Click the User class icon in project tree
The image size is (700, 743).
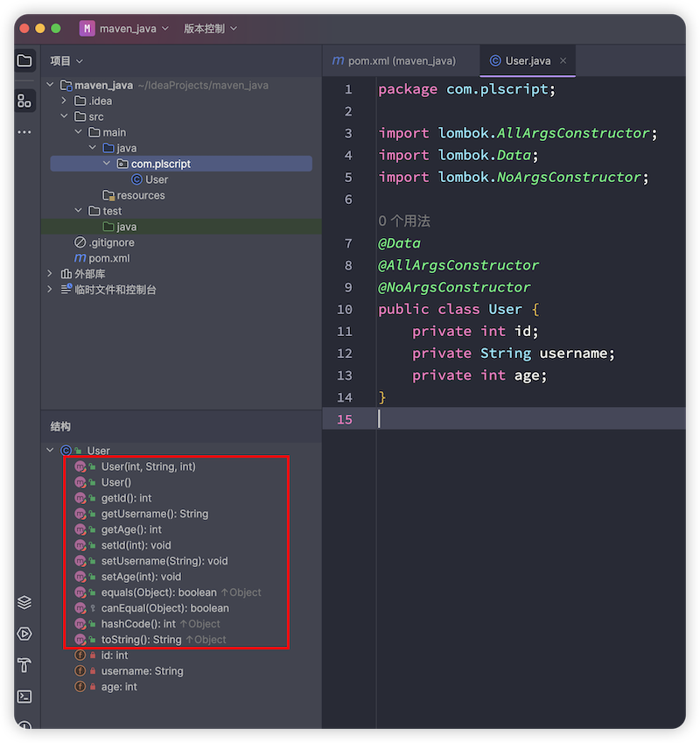coord(136,179)
